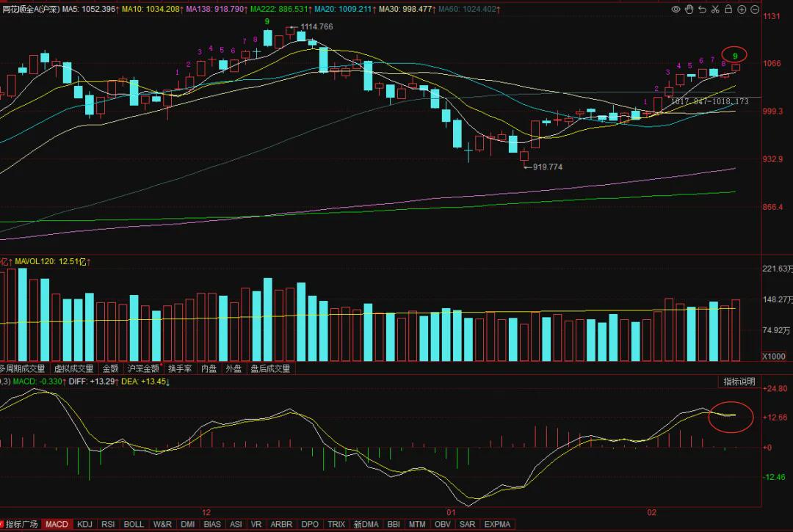
Task: Click the 1114.766 high price marker
Action: (x=316, y=26)
